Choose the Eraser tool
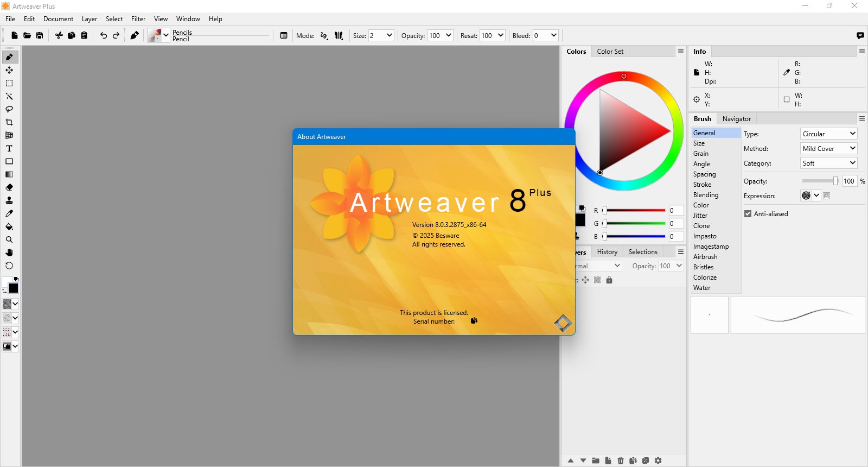868x467 pixels. (9, 187)
